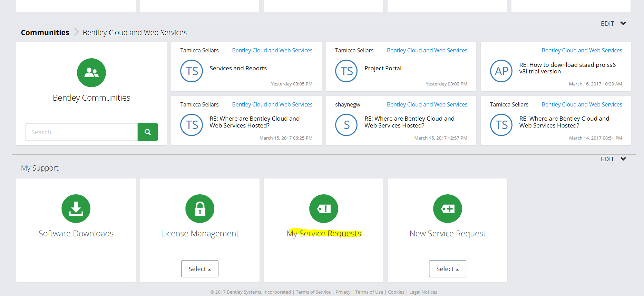Click the forum link on shaynegw's card

(427, 104)
